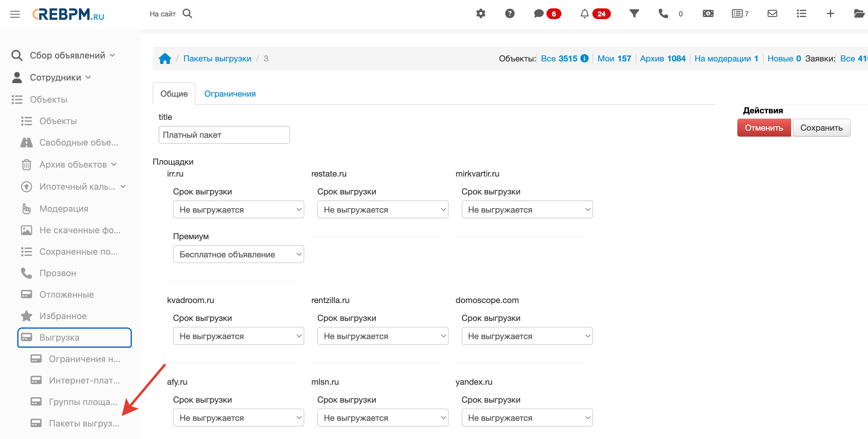Open bell notifications showing 24
The width and height of the screenshot is (868, 439).
[595, 14]
